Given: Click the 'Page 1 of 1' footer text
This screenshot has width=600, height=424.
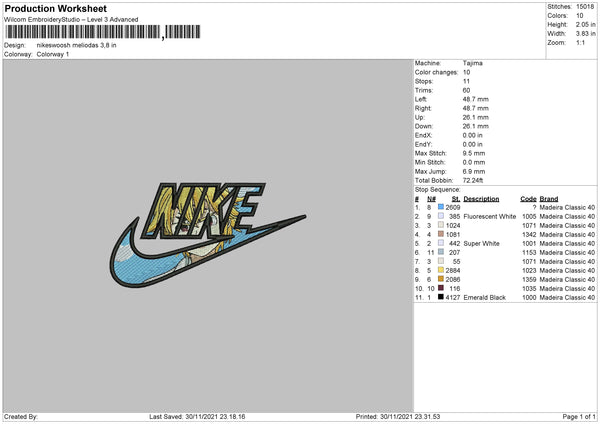Looking at the screenshot, I should pos(579,416).
